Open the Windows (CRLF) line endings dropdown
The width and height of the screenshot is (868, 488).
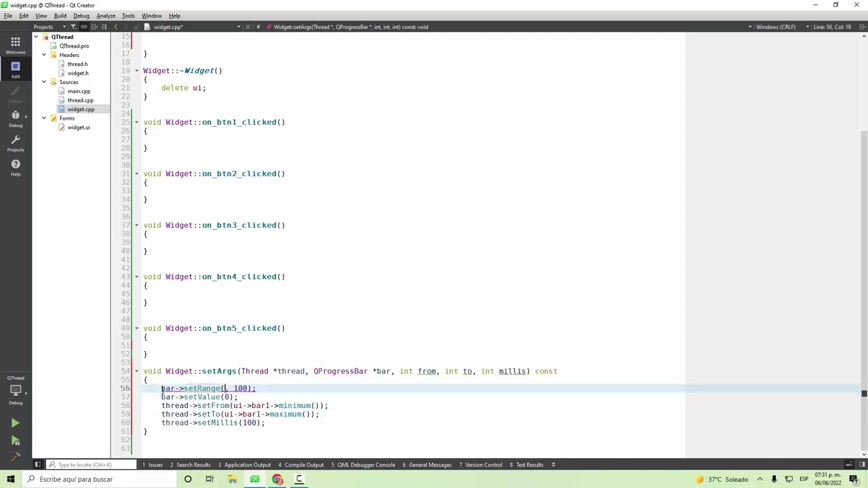(x=783, y=27)
